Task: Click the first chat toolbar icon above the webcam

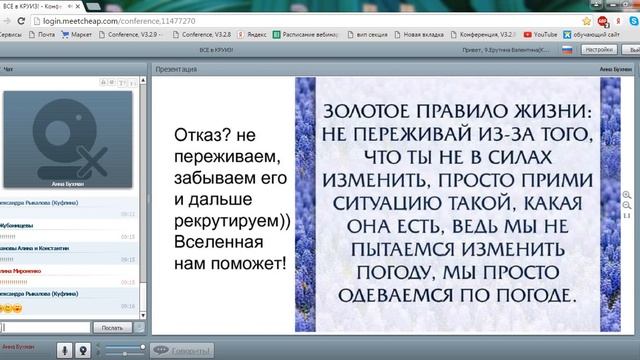Action: (x=103, y=83)
